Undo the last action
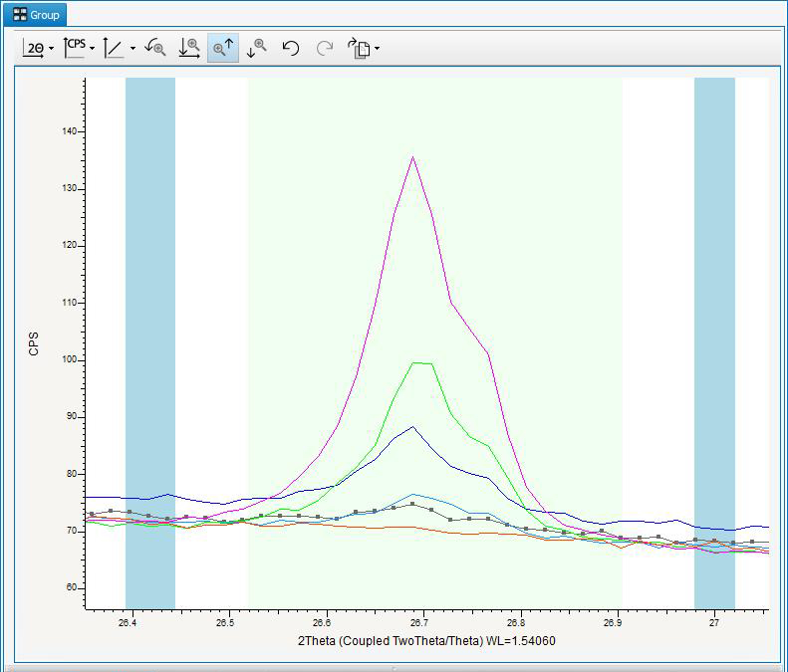 pyautogui.click(x=291, y=48)
